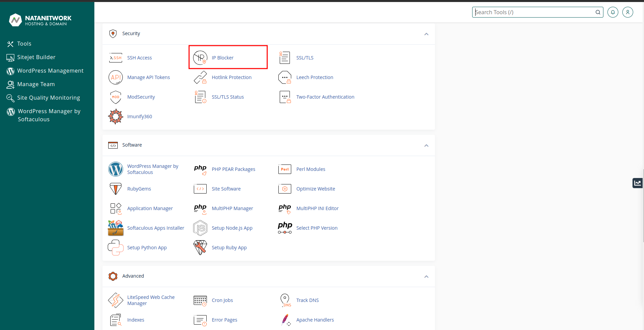Click the Select PHP Version icon
The image size is (644, 330).
point(285,228)
